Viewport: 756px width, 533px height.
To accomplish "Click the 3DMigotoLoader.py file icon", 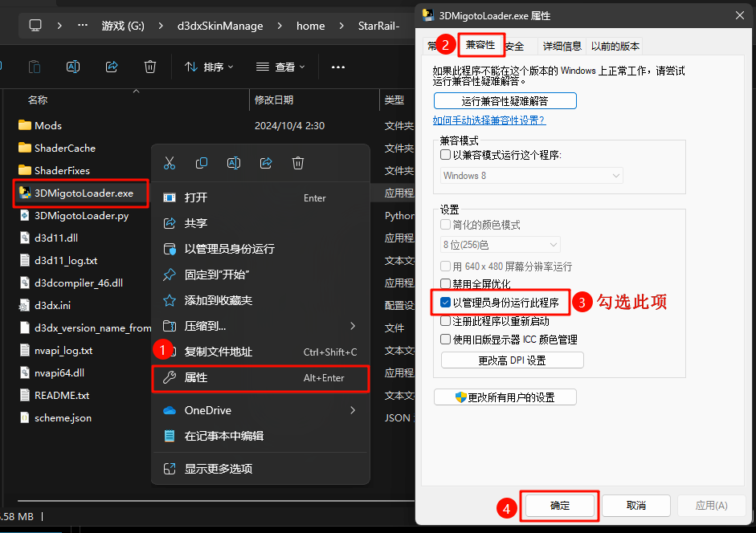I will (x=25, y=215).
